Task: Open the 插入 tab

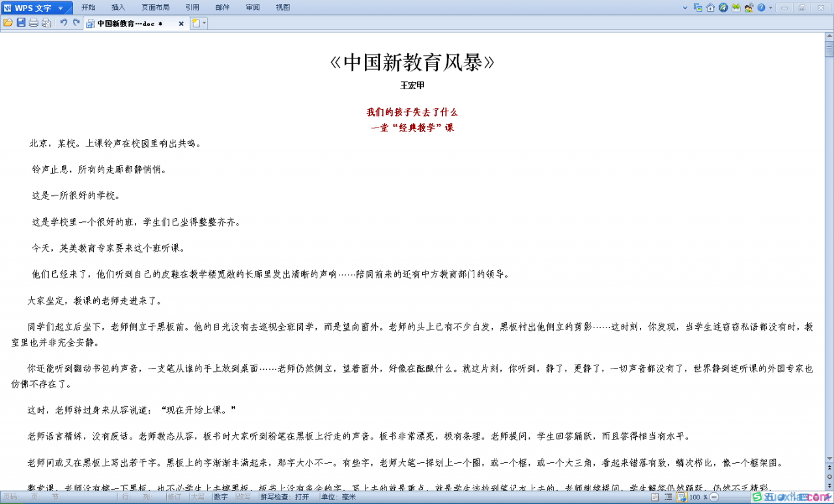Action: coord(118,7)
